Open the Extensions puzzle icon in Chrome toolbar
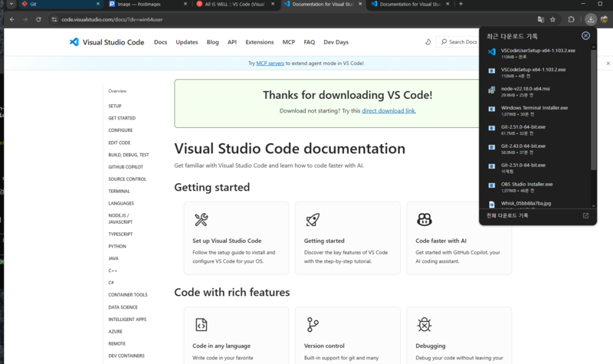Viewport: 613px width, 364px height. tap(571, 19)
